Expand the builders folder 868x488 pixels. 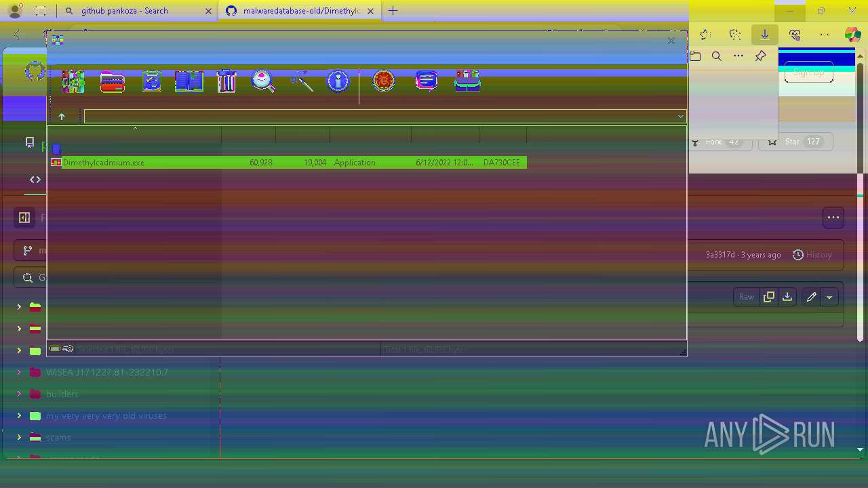(19, 394)
